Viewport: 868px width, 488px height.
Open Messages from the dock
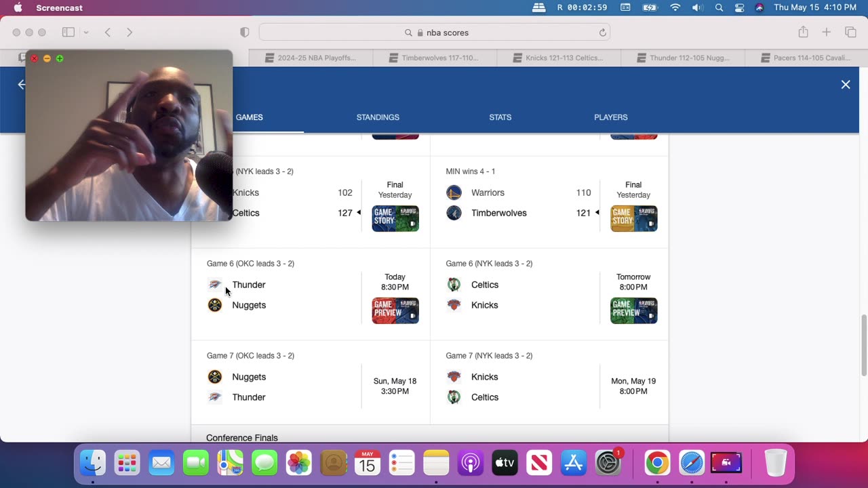coord(264,464)
